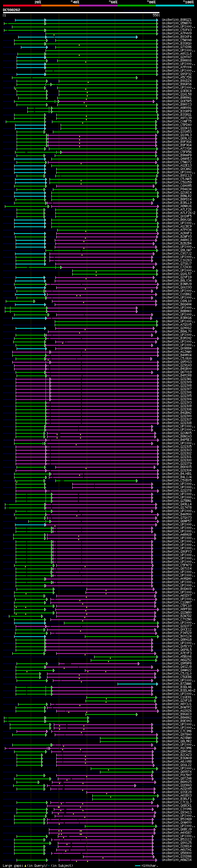Screen dimensions: 197x868
Task: Select the UniRef100_Q9LXW7 hit
Action: 177,250
